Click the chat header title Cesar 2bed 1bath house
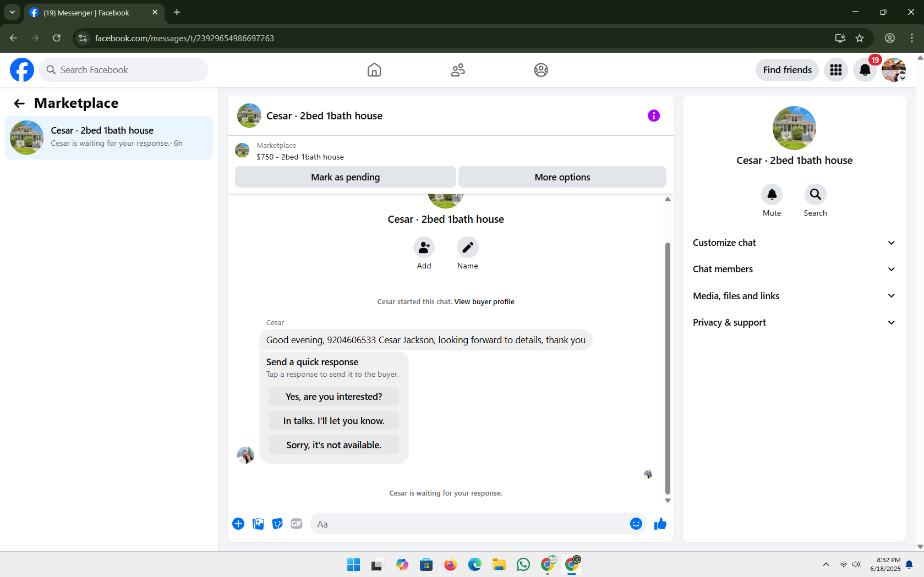The height and width of the screenshot is (577, 924). [324, 116]
